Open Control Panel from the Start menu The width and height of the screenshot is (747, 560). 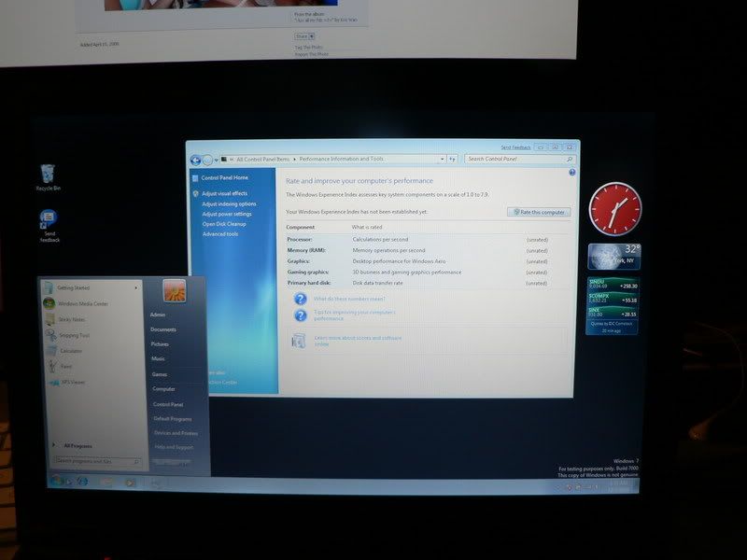(x=168, y=404)
